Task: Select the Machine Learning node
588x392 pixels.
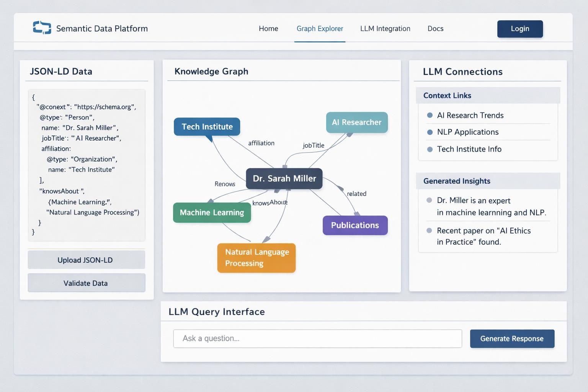Action: click(x=212, y=213)
